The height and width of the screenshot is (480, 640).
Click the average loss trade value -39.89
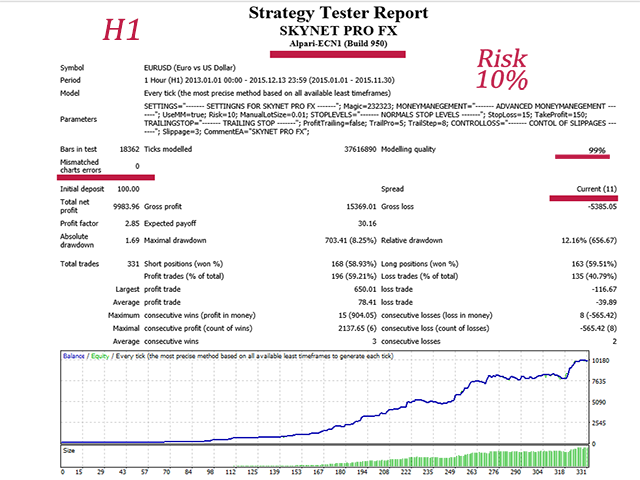(x=606, y=302)
